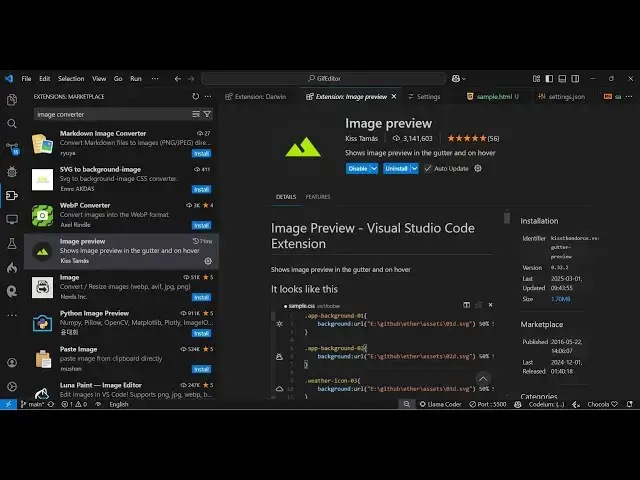Toggle primary side bar visibility
This screenshot has width=640, height=480.
coord(549,78)
